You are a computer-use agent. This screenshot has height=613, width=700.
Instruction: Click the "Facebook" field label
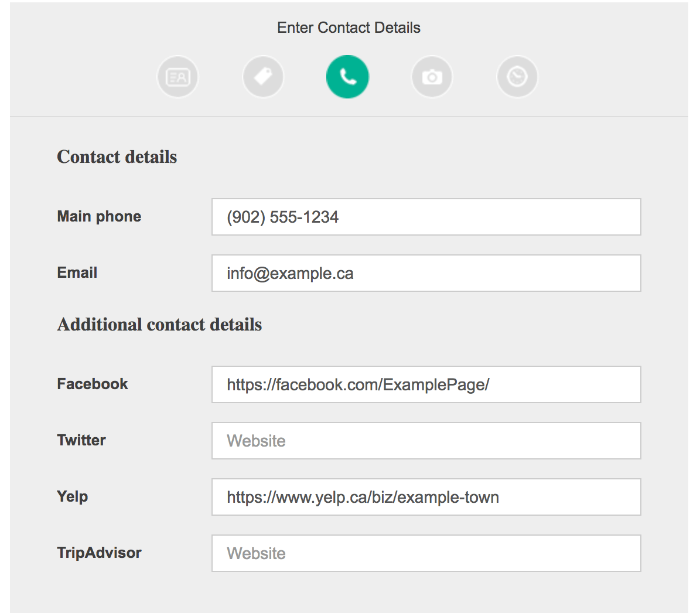(93, 384)
